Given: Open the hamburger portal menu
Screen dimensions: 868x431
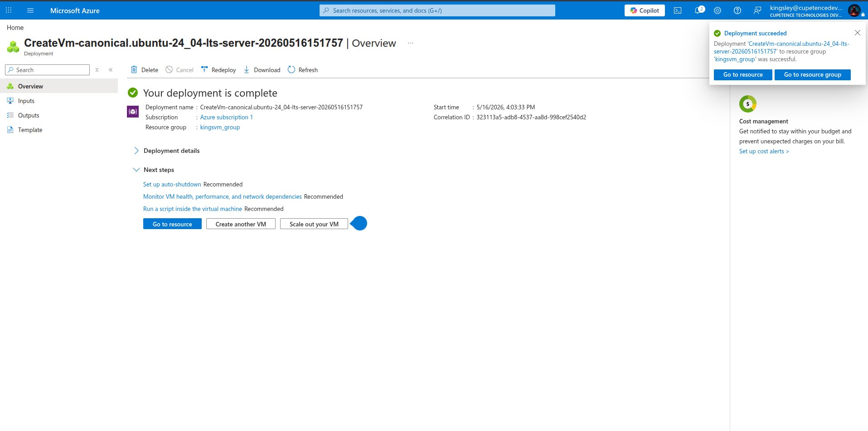Looking at the screenshot, I should 30,10.
